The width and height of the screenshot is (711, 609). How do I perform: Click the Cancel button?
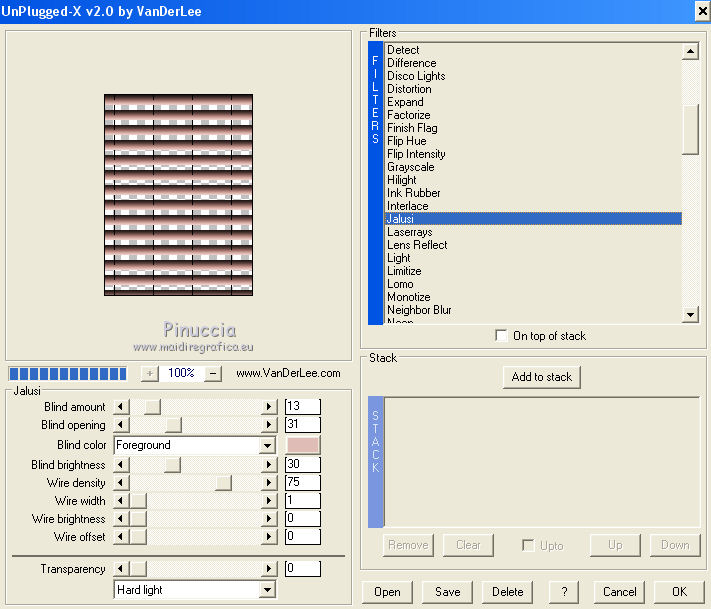click(619, 592)
